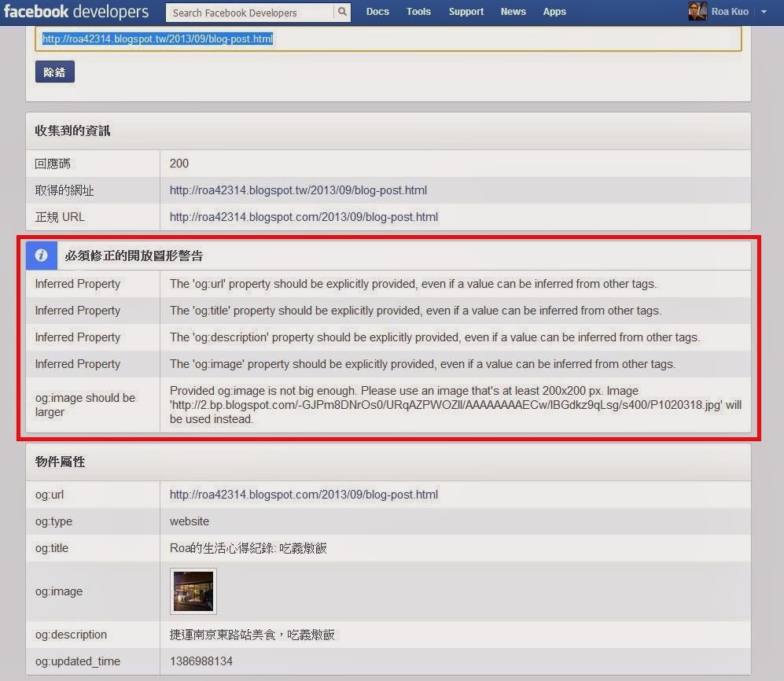Click the facebook developers logo
This screenshot has height=681, width=784.
(76, 12)
